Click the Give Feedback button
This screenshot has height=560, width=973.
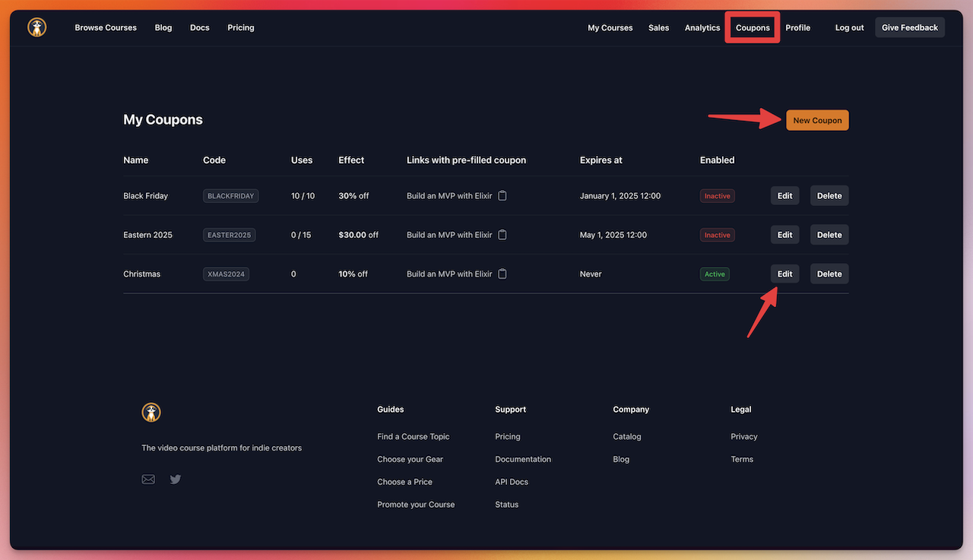(x=909, y=27)
